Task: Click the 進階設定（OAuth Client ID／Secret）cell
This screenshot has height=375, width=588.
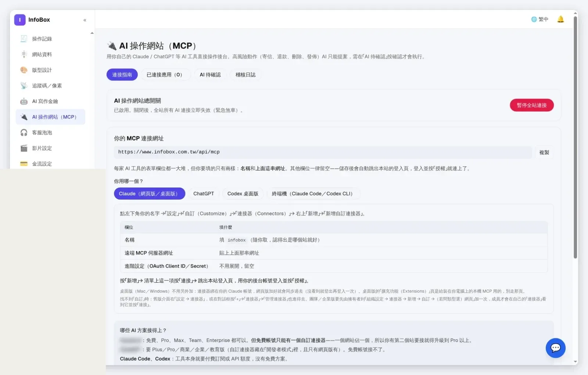Action: [167, 266]
